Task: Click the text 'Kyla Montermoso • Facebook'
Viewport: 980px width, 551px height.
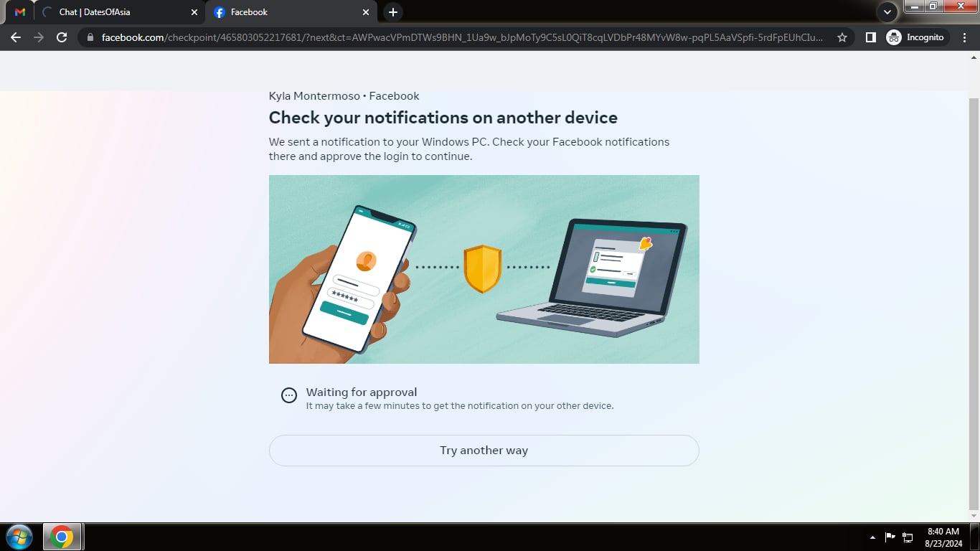Action: point(344,96)
